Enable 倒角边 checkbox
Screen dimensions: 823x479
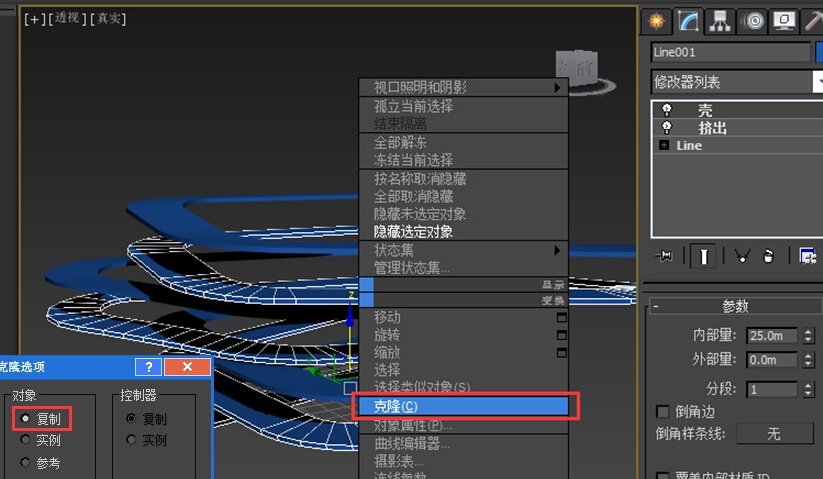[663, 411]
